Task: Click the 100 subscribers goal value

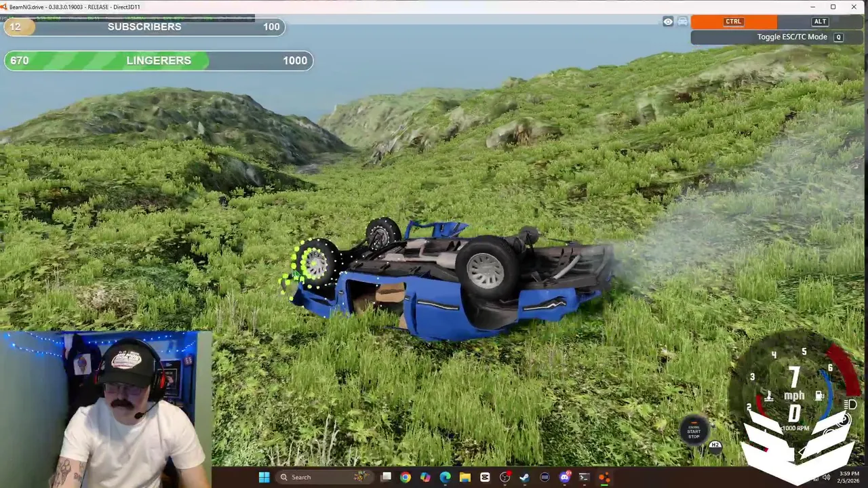Action: (271, 26)
